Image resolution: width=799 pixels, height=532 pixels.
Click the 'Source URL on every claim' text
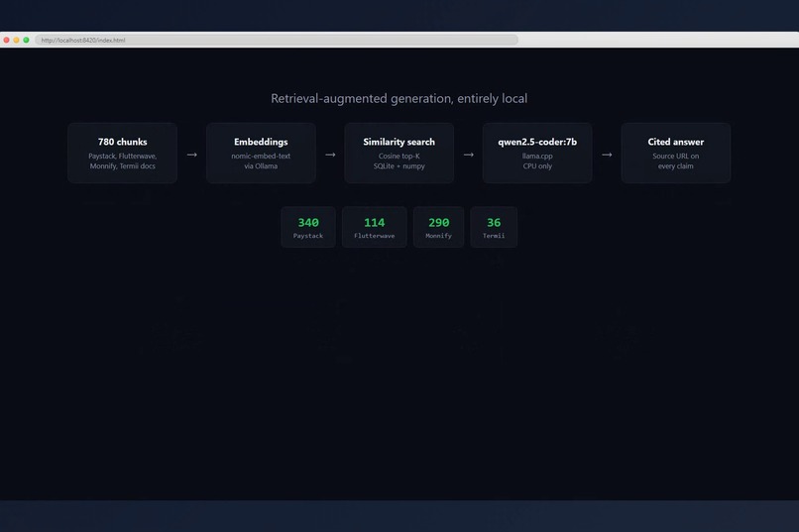tap(676, 160)
